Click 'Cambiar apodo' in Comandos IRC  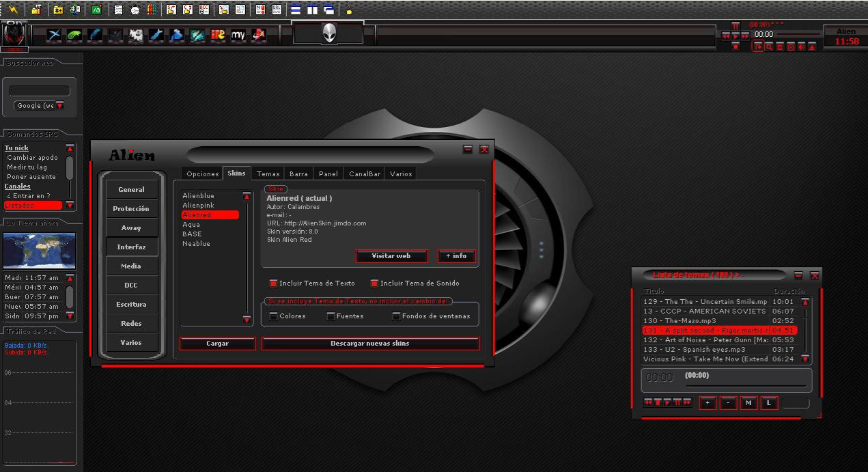click(x=33, y=158)
